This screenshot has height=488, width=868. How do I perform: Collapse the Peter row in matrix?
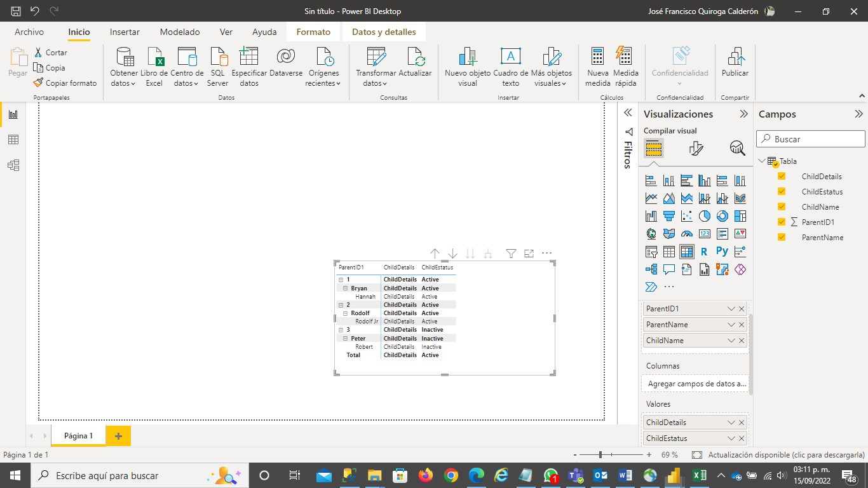pyautogui.click(x=346, y=339)
